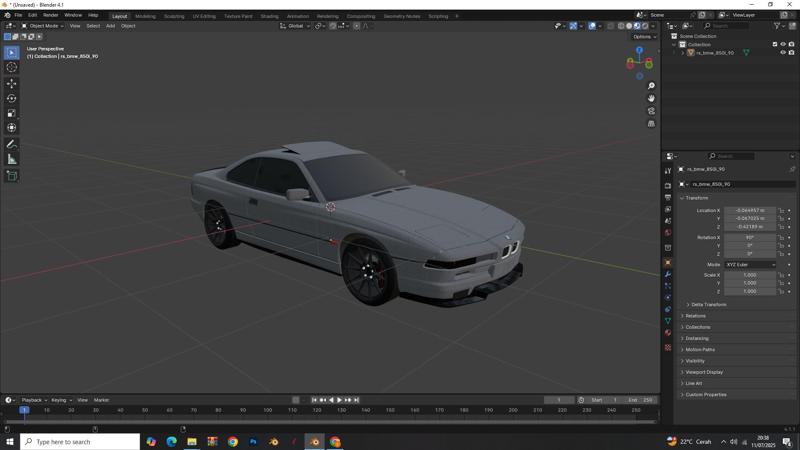Play the animation in timeline
The height and width of the screenshot is (450, 800).
pyautogui.click(x=339, y=400)
